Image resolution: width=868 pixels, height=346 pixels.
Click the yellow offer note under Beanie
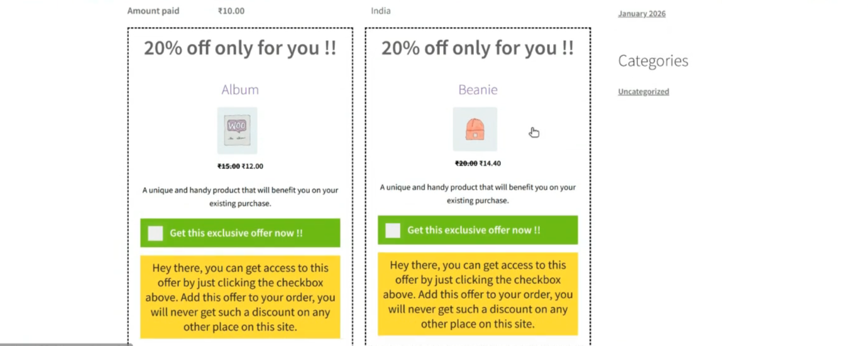478,294
